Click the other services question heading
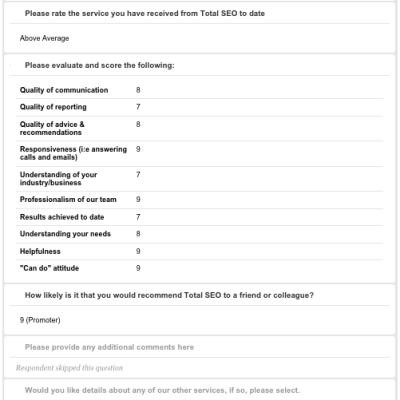 [162, 390]
